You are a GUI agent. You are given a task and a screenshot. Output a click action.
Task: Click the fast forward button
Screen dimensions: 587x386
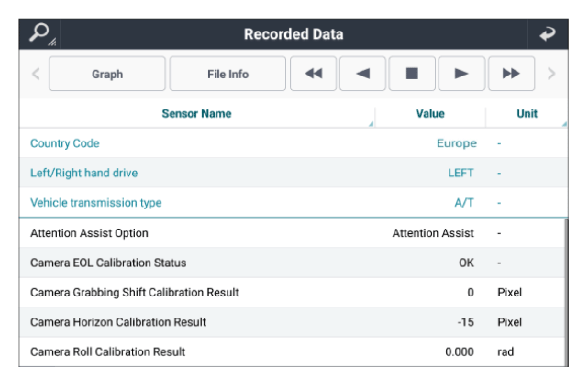click(511, 73)
